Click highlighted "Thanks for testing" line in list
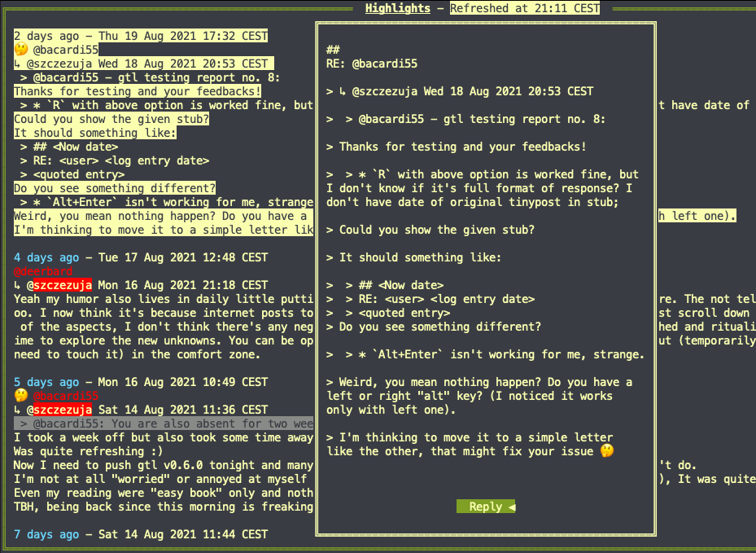The image size is (756, 553). click(138, 91)
